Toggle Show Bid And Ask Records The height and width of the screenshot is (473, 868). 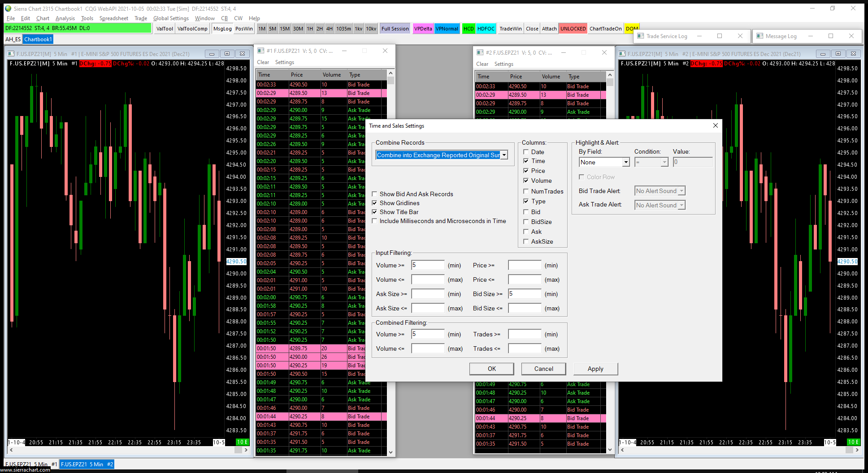click(375, 194)
